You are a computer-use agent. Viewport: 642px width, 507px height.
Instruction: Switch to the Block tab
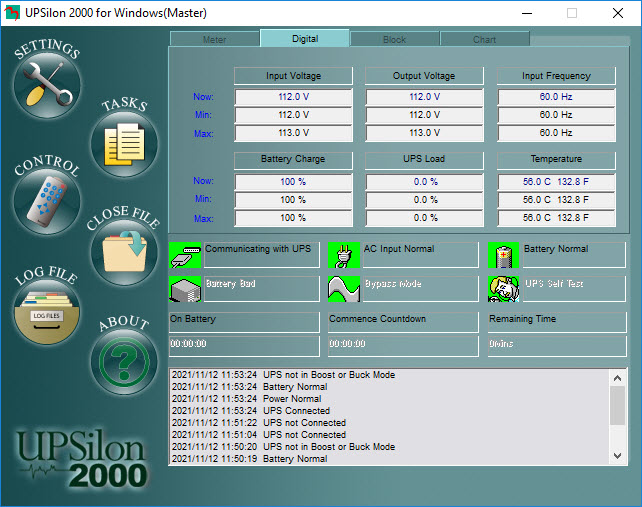click(x=394, y=39)
